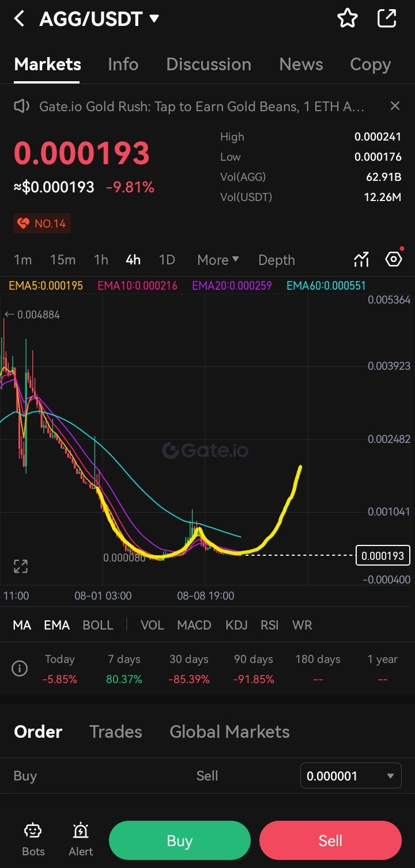Tap the High value 0.000241
The height and width of the screenshot is (868, 415).
(378, 137)
